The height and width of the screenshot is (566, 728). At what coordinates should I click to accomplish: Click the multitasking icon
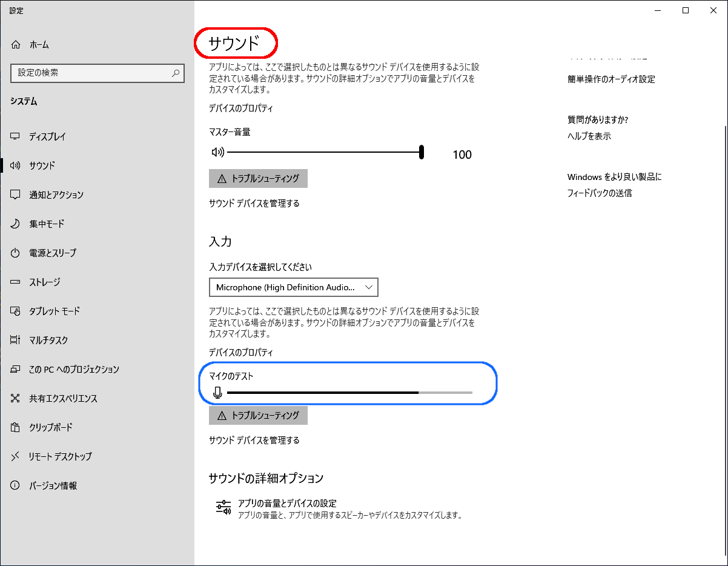[x=16, y=340]
